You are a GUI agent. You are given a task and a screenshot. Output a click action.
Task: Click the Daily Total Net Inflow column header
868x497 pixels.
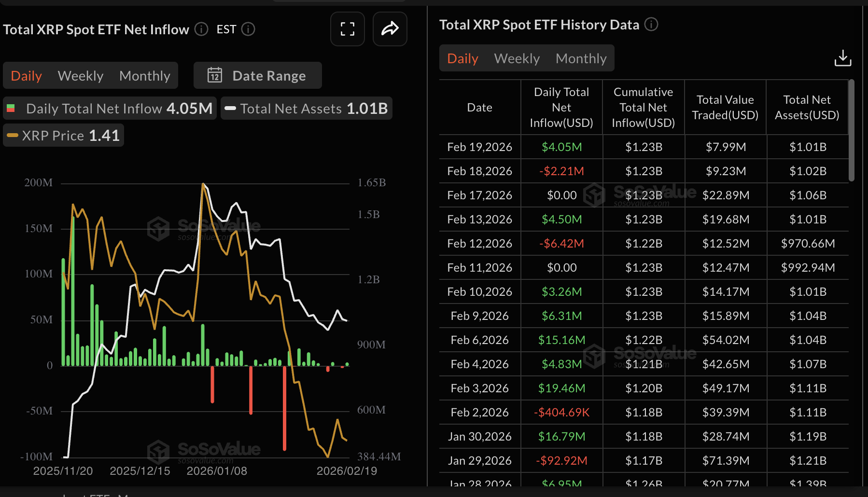(561, 108)
